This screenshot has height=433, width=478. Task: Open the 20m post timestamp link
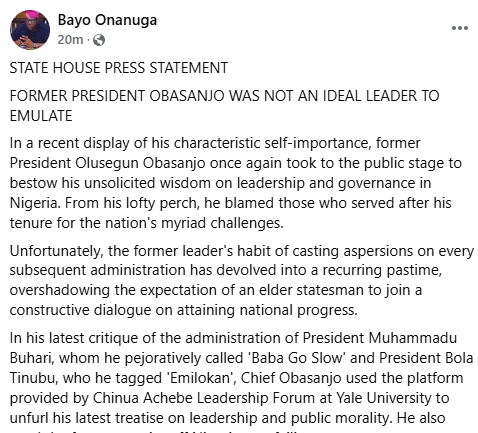pyautogui.click(x=70, y=40)
